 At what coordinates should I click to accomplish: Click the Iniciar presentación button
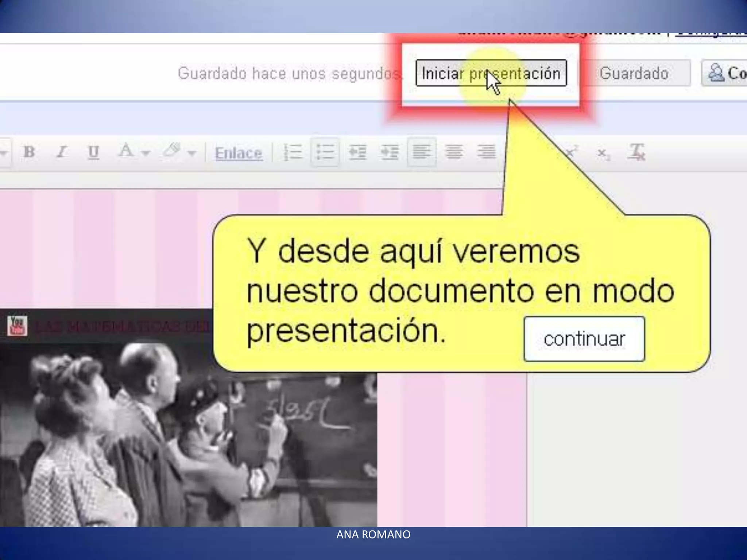point(491,73)
